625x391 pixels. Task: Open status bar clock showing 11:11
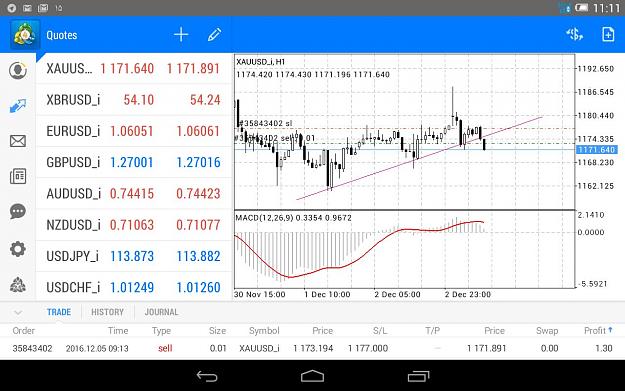(606, 8)
